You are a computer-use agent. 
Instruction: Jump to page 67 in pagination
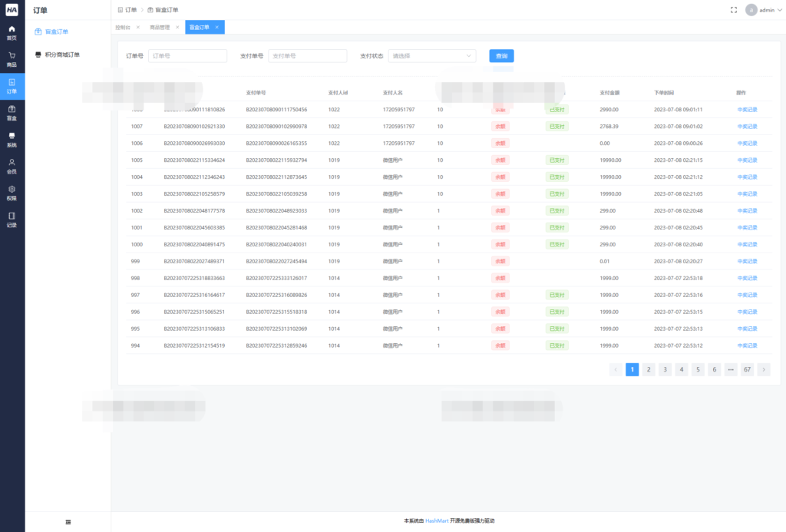click(x=746, y=369)
